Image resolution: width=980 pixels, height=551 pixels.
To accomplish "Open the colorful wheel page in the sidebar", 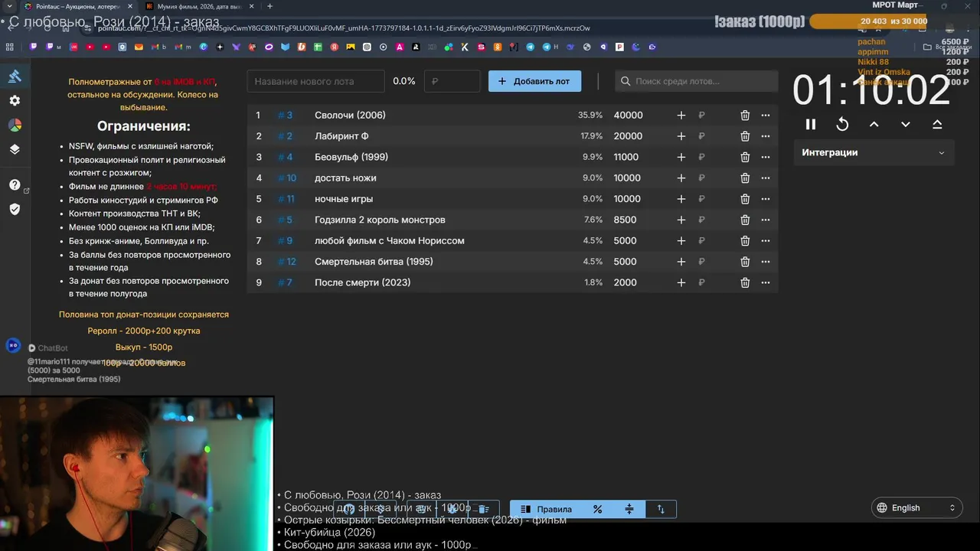I will [x=15, y=125].
